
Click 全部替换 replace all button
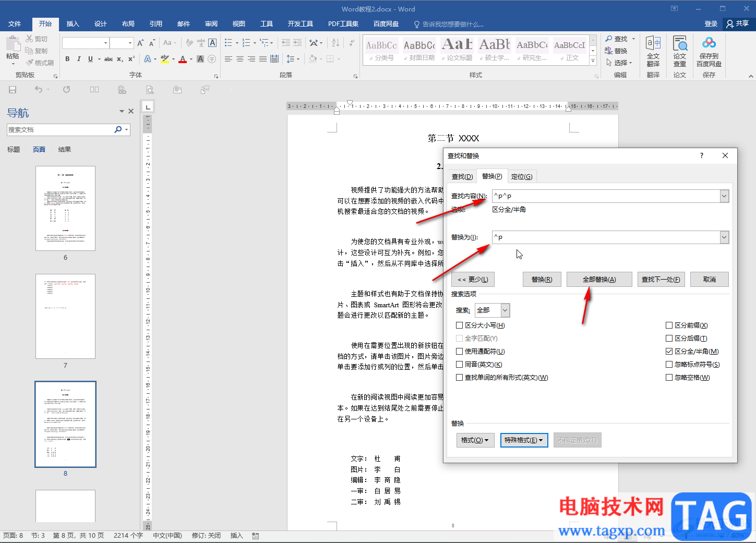pos(599,279)
